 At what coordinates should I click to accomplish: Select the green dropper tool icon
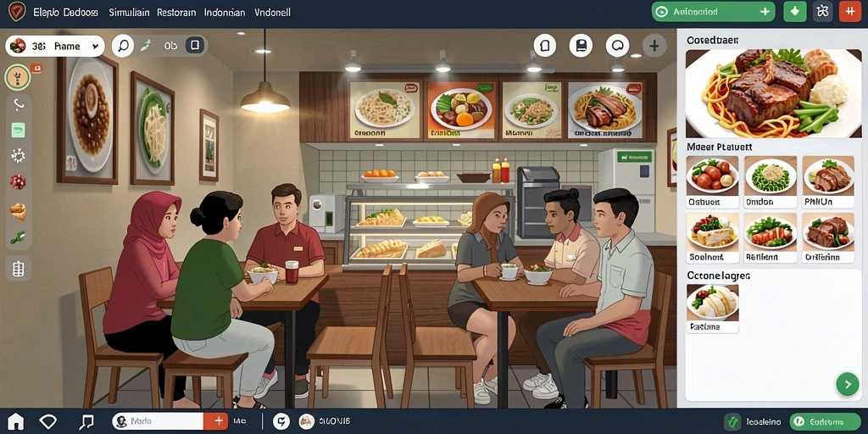[x=146, y=46]
